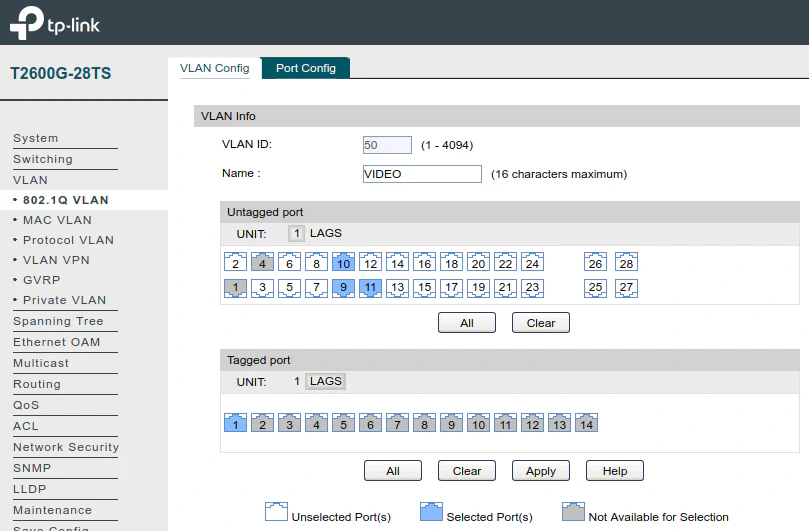Open System menu in sidebar
This screenshot has height=531, width=809.
pos(36,138)
